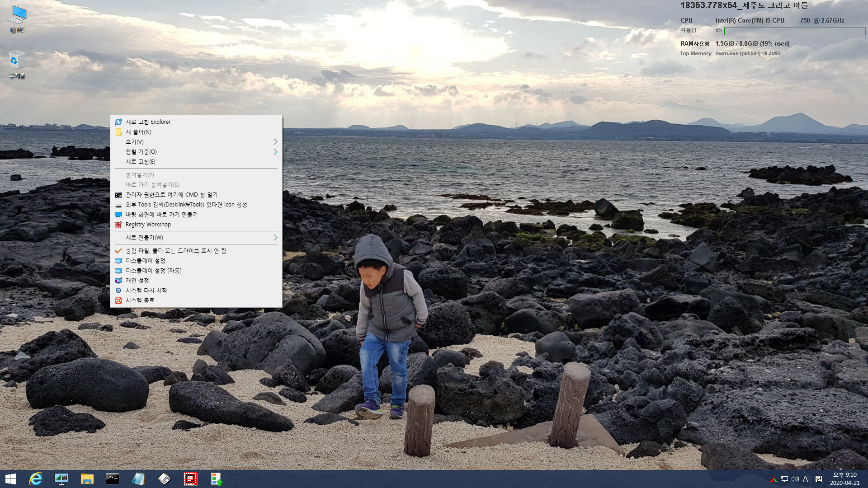This screenshot has width=868, height=488.
Task: Open the Windows Start button
Action: [x=10, y=479]
